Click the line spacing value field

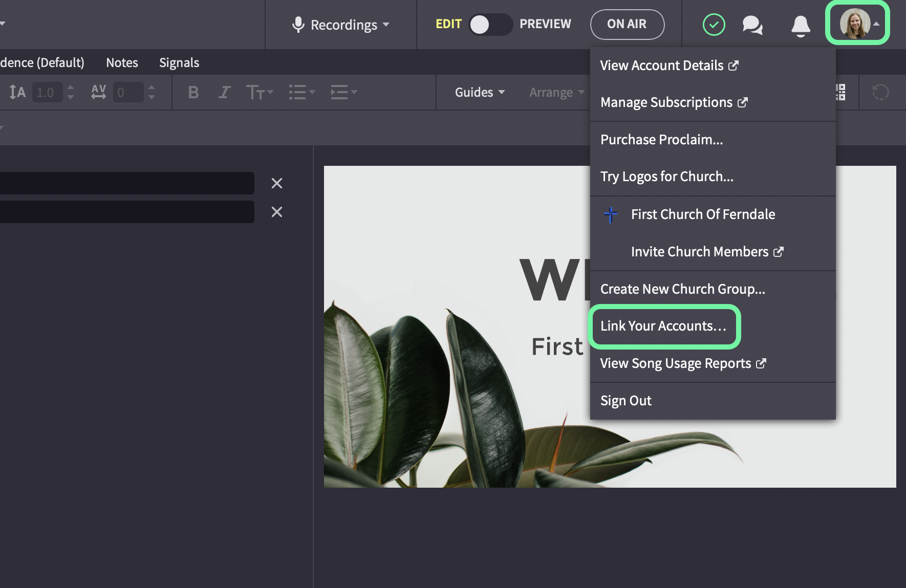(x=47, y=93)
